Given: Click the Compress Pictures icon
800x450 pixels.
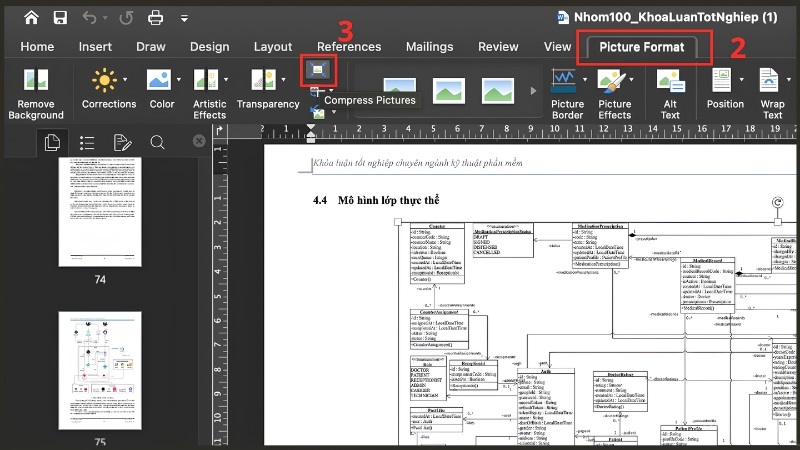Looking at the screenshot, I should [x=318, y=70].
